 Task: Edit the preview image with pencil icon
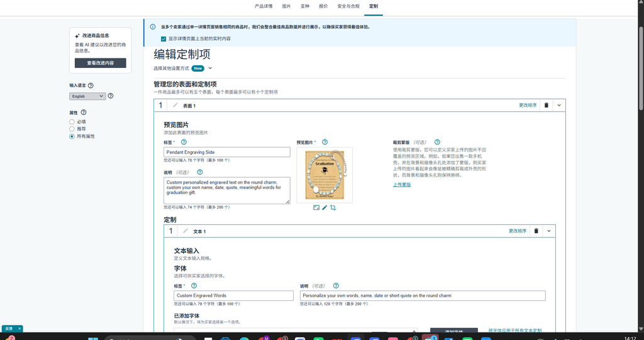tap(325, 208)
